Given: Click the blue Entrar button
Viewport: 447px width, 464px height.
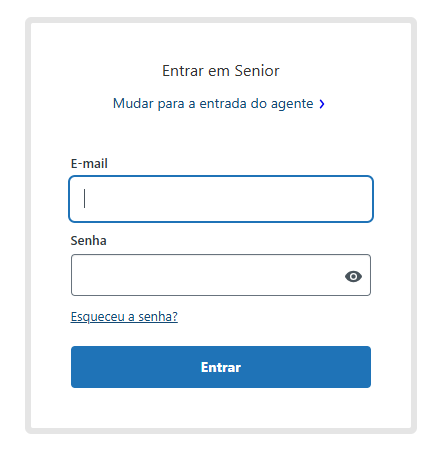Looking at the screenshot, I should 221,367.
